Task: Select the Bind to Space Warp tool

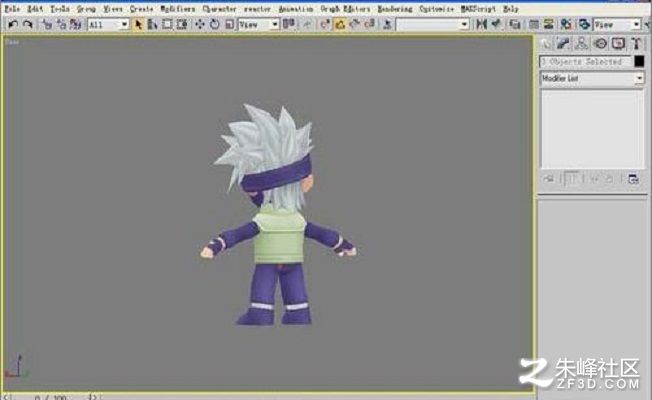Action: (75, 25)
